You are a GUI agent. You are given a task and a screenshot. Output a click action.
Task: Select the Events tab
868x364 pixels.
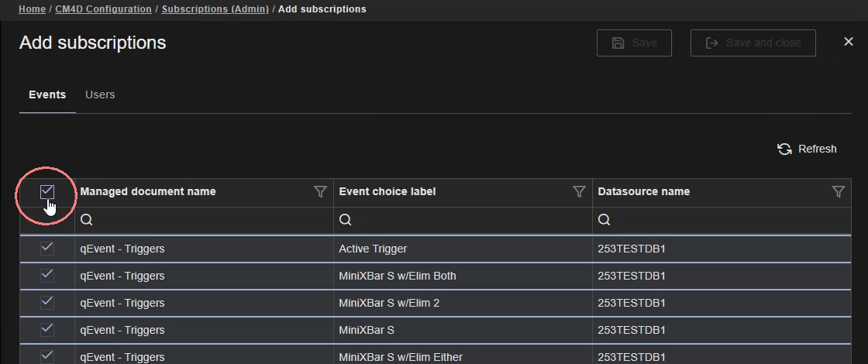pyautogui.click(x=47, y=94)
